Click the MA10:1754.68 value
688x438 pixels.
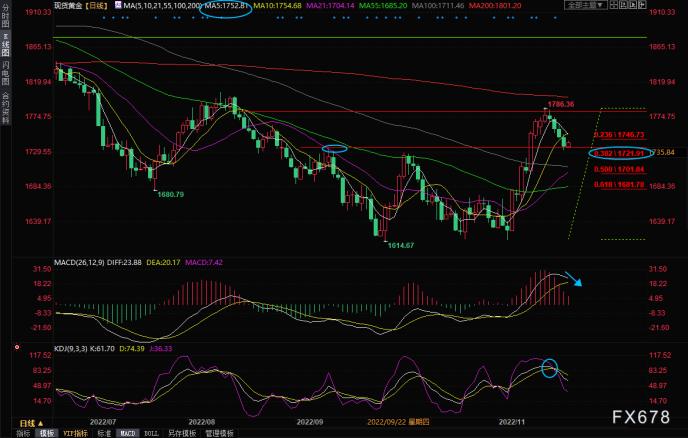pos(277,6)
